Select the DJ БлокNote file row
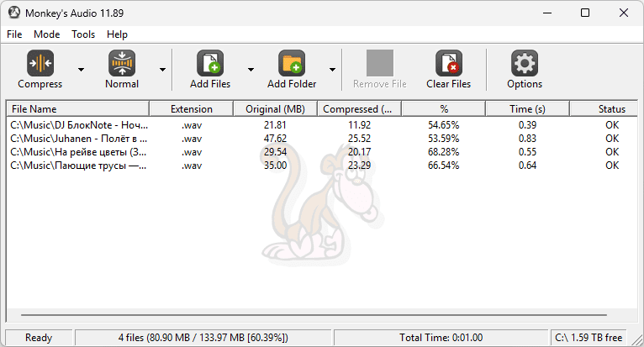 [x=79, y=125]
